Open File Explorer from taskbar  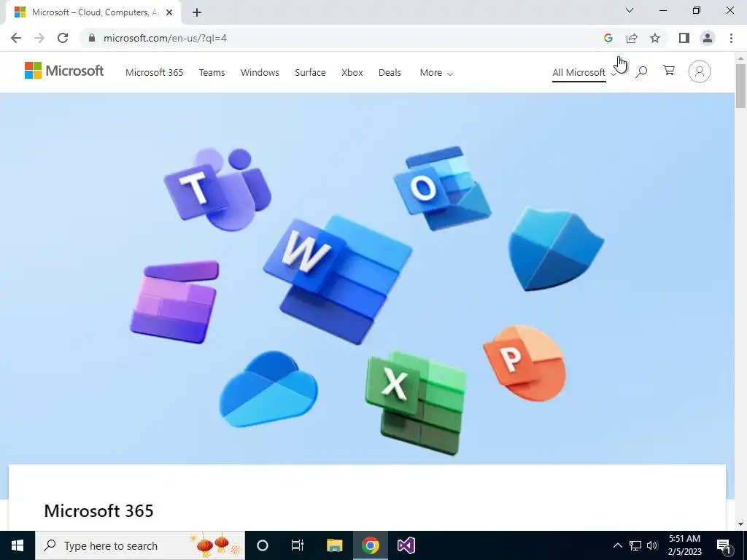[334, 545]
